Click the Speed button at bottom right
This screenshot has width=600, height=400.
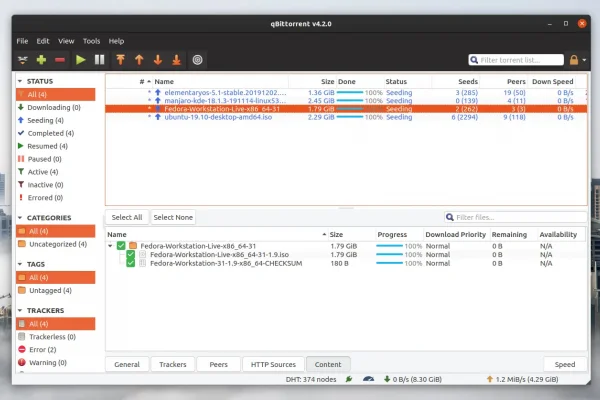[565, 365]
